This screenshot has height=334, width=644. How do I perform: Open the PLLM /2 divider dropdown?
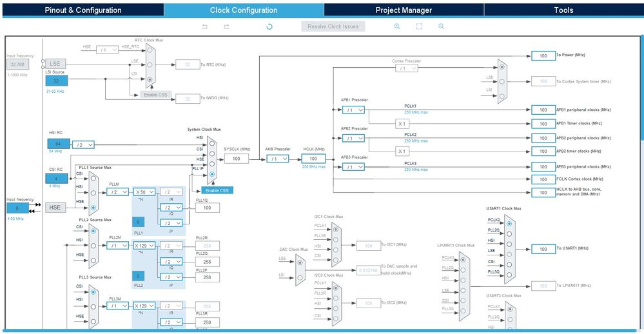pyautogui.click(x=117, y=192)
